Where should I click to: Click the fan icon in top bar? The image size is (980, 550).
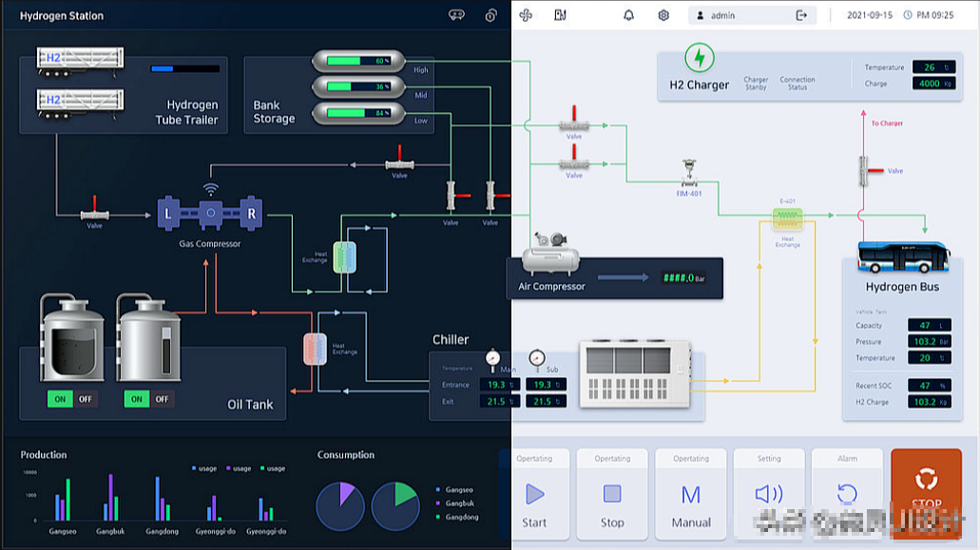point(526,15)
